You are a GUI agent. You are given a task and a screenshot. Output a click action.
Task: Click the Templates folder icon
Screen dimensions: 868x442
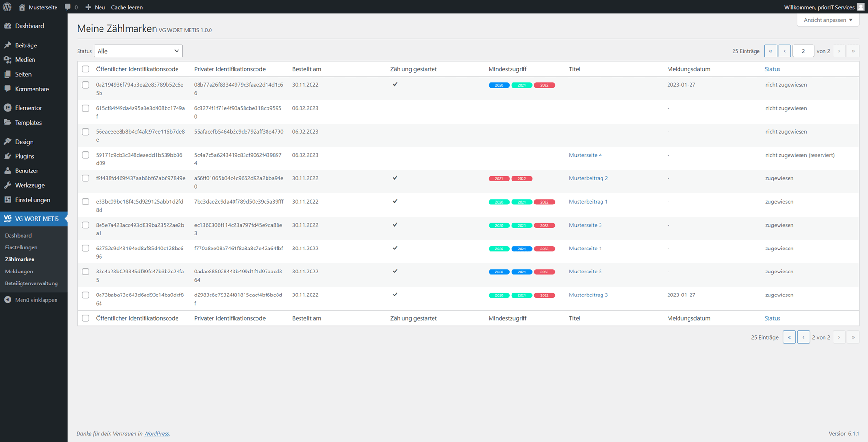[8, 122]
